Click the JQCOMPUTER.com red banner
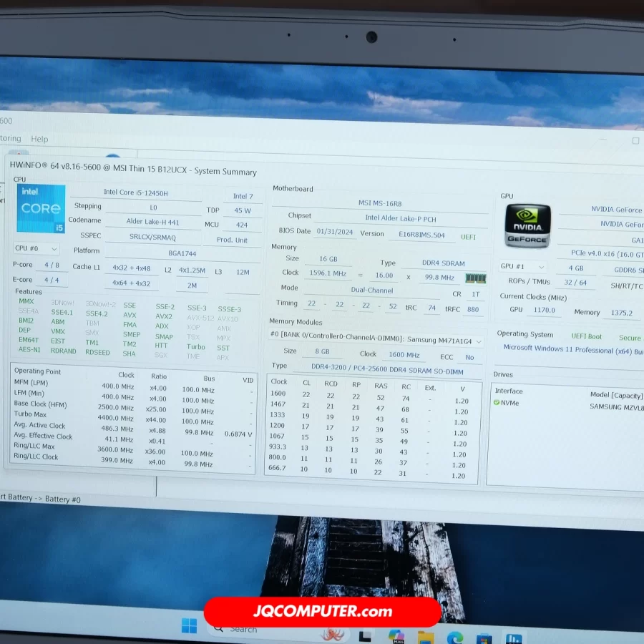This screenshot has width=644, height=644. click(x=322, y=612)
